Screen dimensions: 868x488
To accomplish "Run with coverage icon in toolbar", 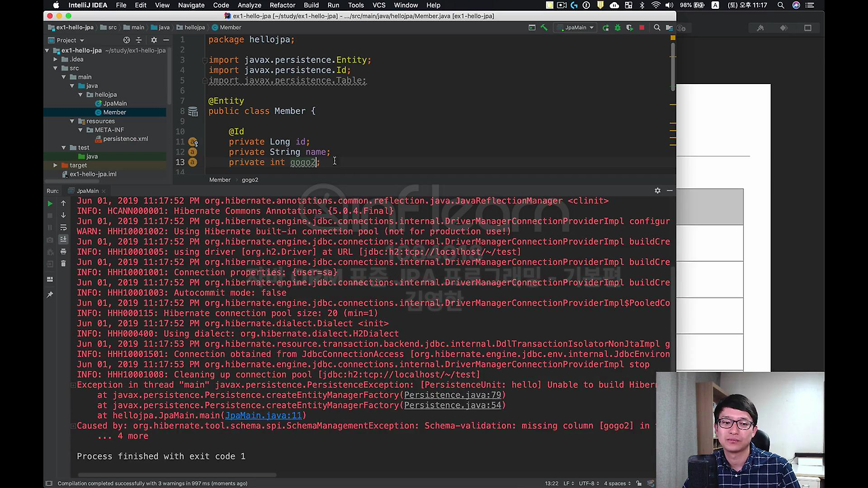I will [629, 28].
